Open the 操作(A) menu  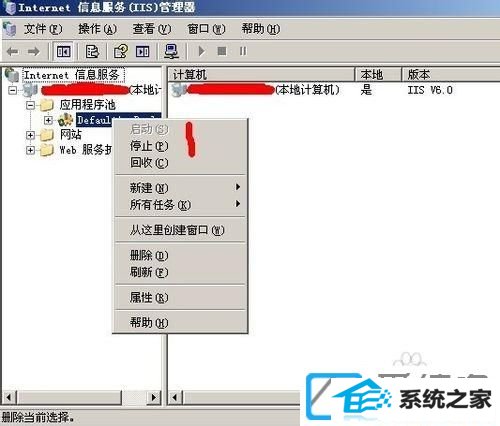click(97, 29)
